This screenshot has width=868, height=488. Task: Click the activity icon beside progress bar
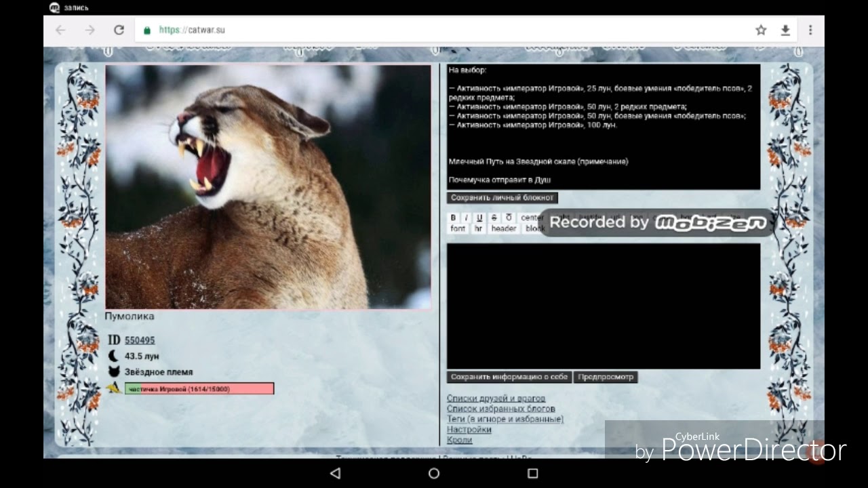(113, 388)
